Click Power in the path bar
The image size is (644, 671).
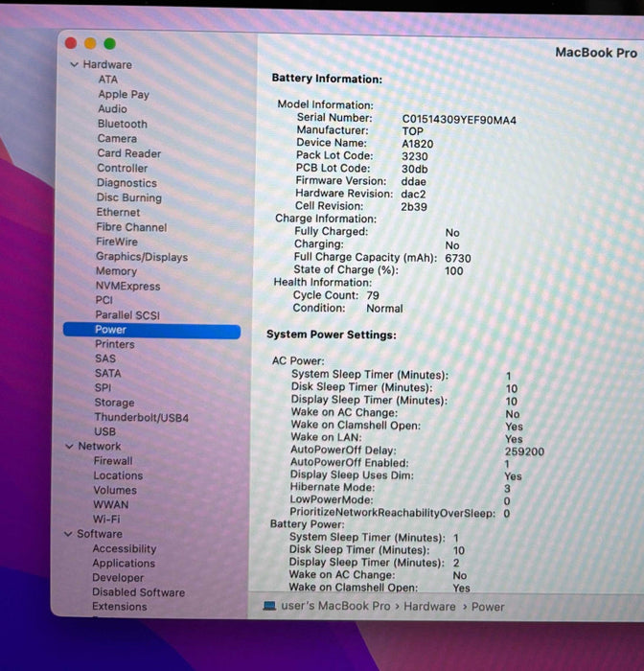(x=488, y=607)
